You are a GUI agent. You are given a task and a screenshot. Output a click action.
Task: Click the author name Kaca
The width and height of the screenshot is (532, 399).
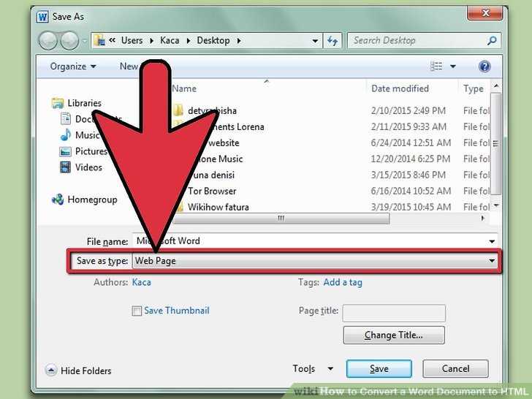pos(142,282)
